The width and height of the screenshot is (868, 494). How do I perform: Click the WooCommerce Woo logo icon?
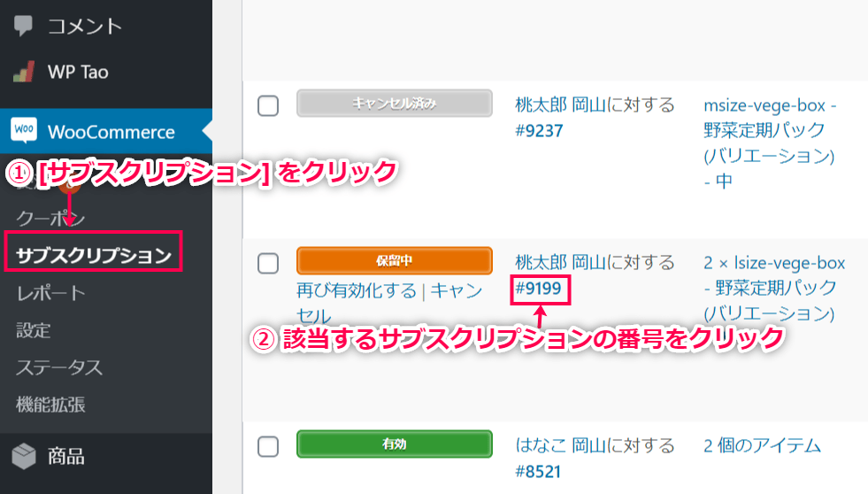click(24, 130)
